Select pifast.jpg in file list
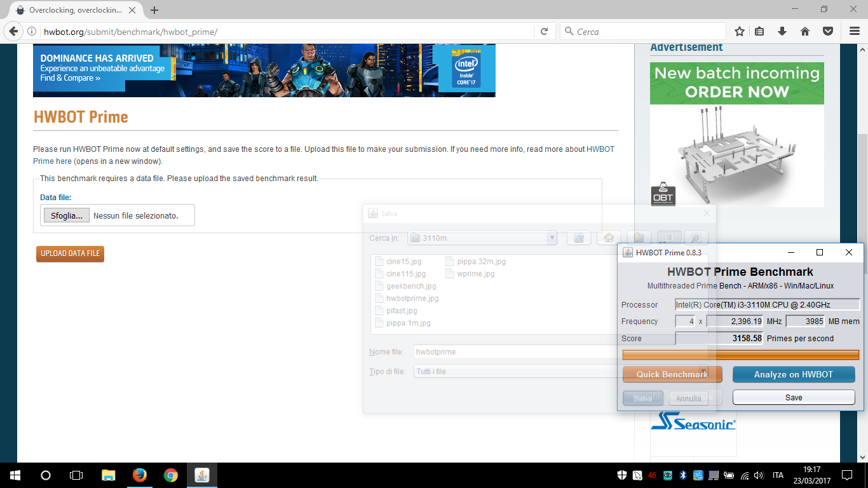 pos(396,311)
